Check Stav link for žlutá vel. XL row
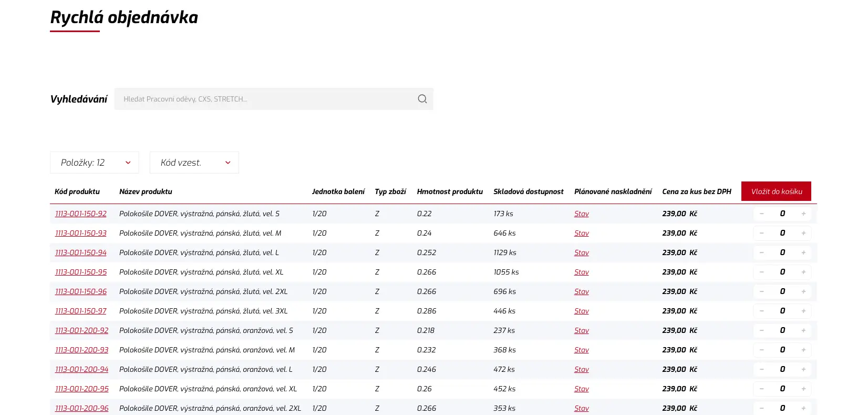This screenshot has width=868, height=415. pyautogui.click(x=581, y=272)
